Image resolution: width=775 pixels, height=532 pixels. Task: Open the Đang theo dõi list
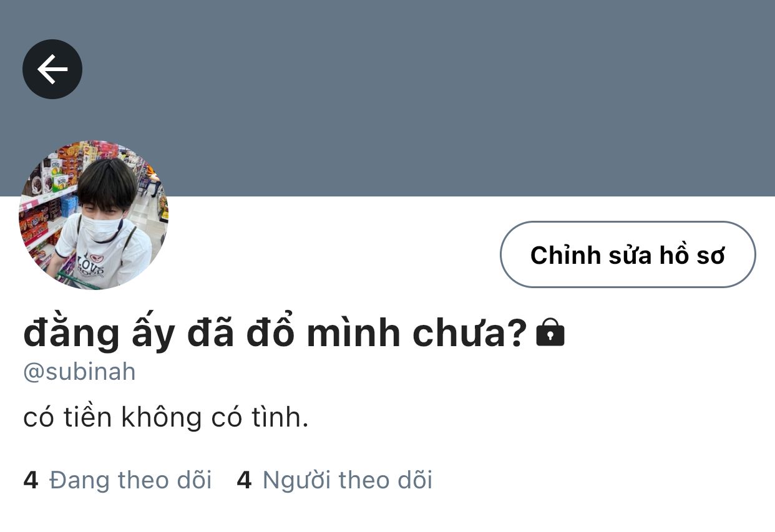[x=117, y=480]
